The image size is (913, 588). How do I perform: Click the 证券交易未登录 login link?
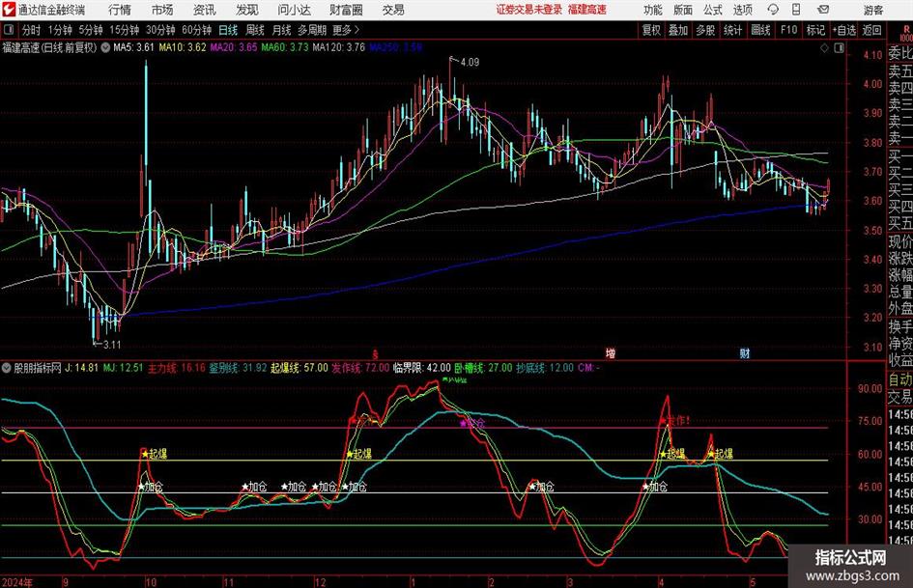tap(528, 10)
